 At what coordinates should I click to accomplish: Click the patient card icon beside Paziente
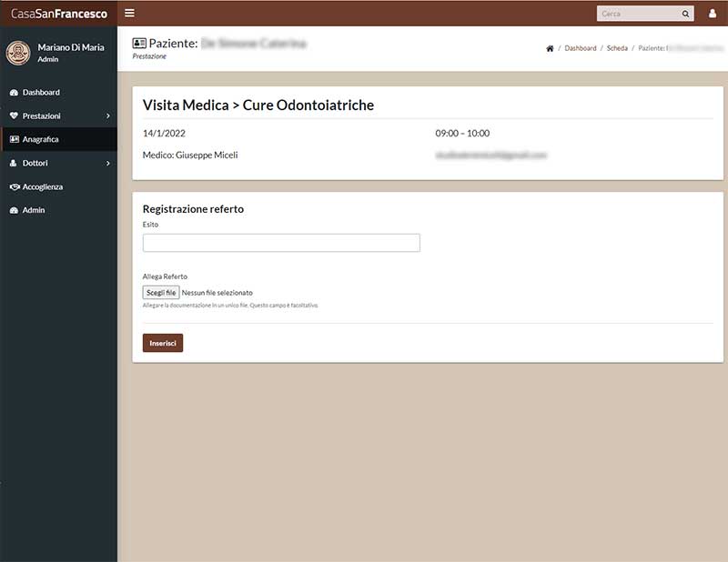click(139, 43)
